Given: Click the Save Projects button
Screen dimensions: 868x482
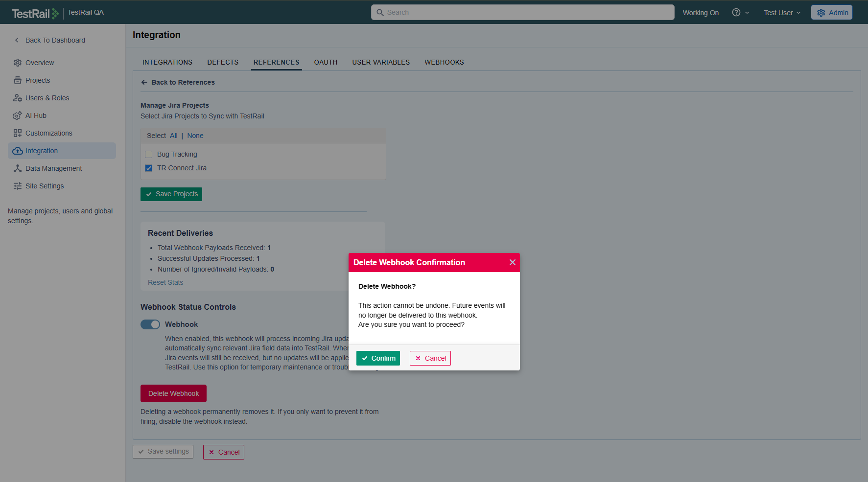Looking at the screenshot, I should [171, 194].
